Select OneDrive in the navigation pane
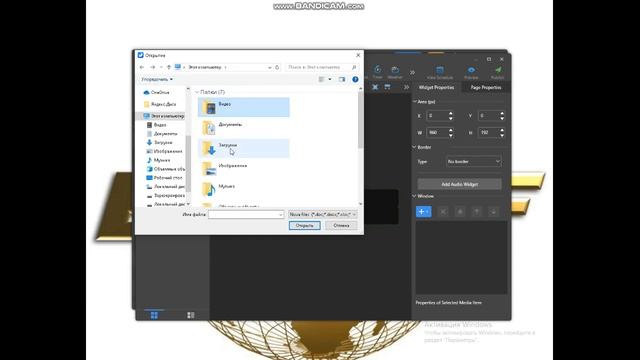The height and width of the screenshot is (360, 640). pos(157,93)
